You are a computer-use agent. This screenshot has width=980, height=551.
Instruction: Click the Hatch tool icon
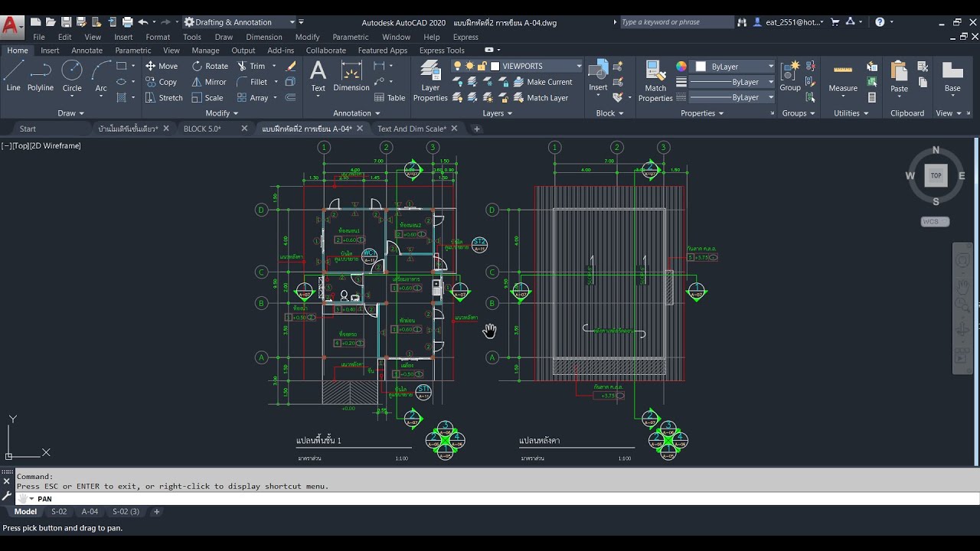[121, 98]
